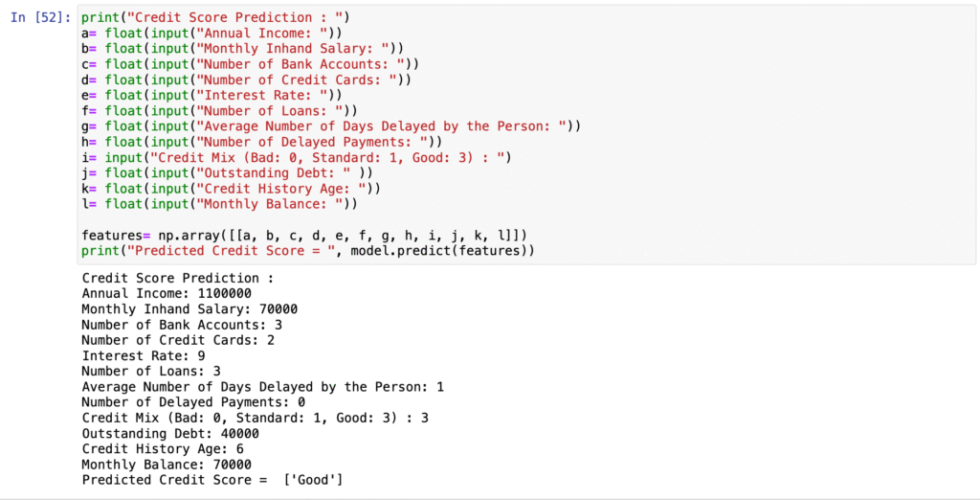Select the In [52] cell prompt
Screen dimensions: 980x500
pos(40,17)
